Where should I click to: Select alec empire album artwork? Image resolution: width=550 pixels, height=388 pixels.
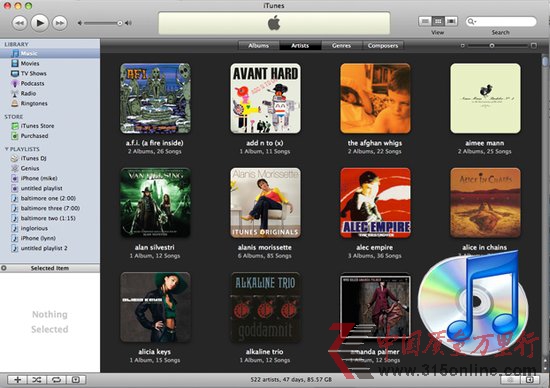click(375, 203)
